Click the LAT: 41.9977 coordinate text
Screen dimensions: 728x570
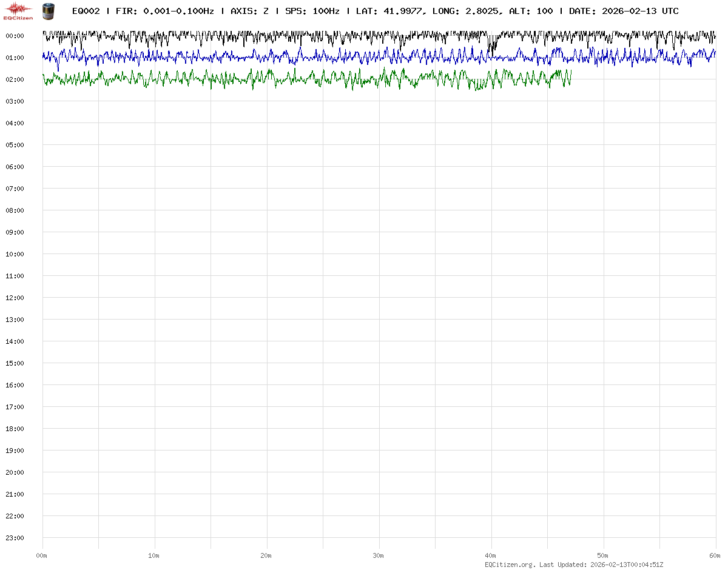(388, 11)
